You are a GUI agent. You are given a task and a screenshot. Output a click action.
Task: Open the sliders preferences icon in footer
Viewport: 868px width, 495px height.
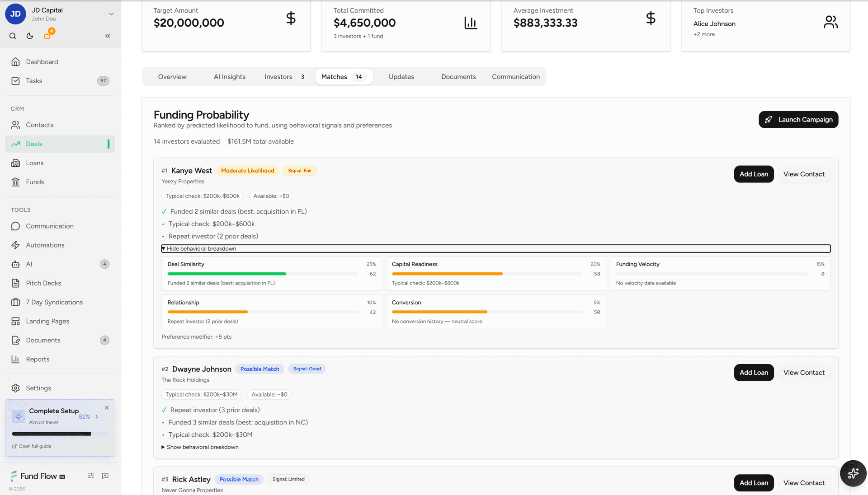[x=91, y=476]
